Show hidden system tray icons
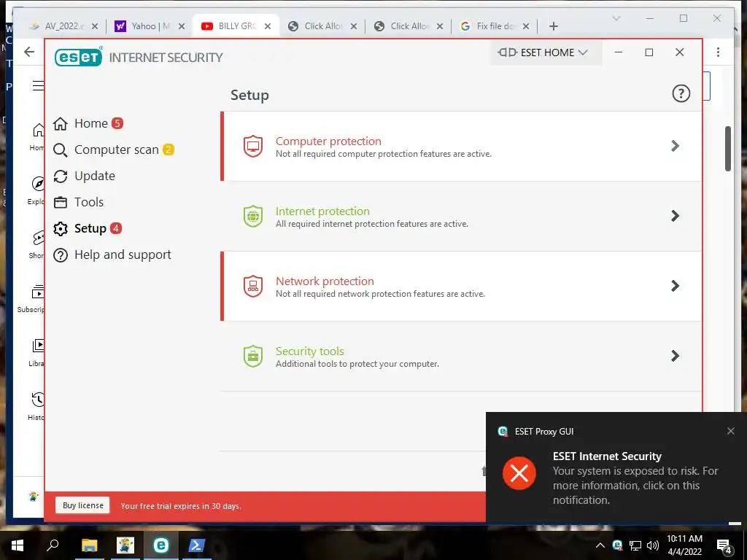 (x=600, y=545)
